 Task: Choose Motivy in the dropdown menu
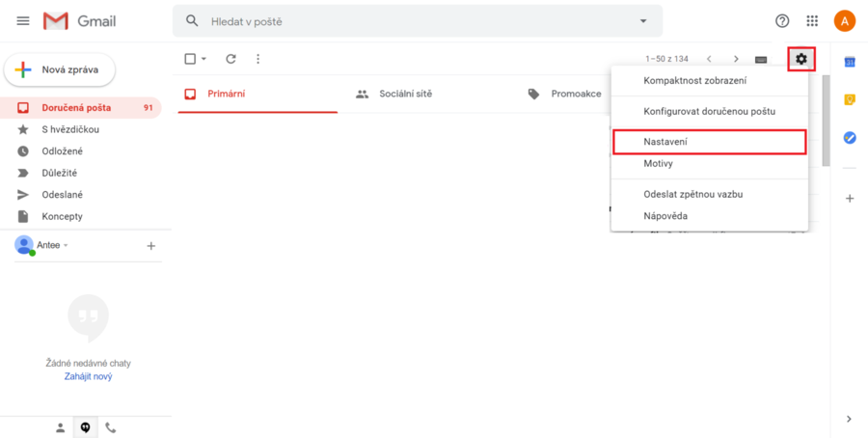[658, 164]
